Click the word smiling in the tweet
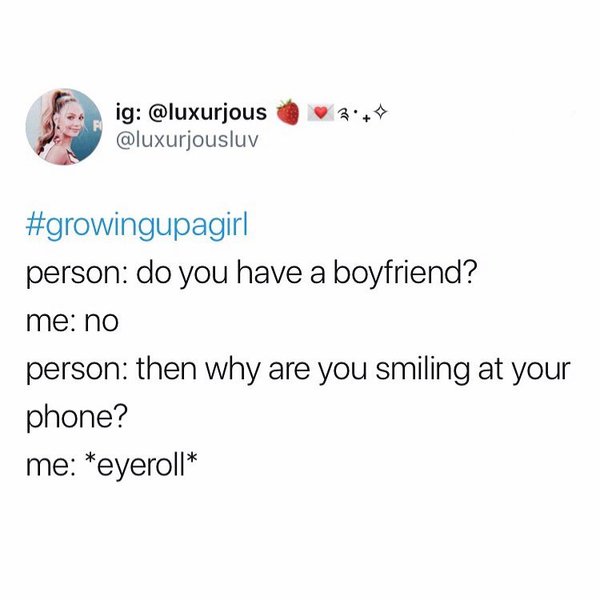 [422, 370]
